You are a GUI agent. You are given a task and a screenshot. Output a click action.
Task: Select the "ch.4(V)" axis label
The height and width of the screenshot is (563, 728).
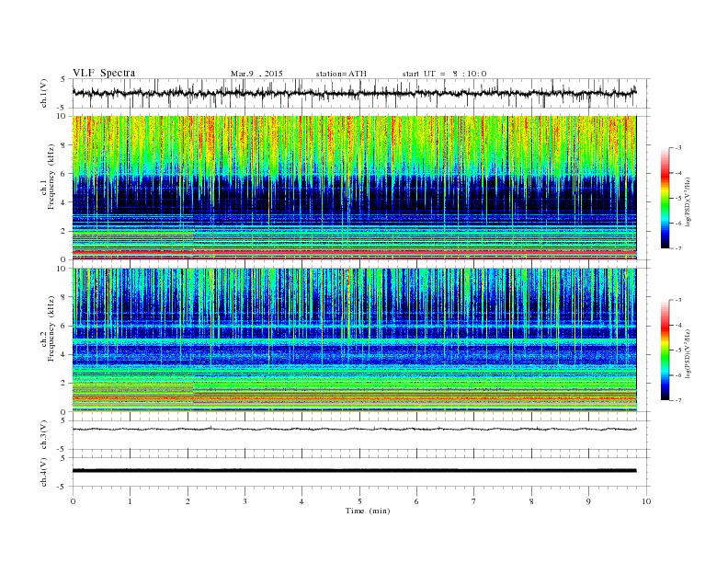click(x=44, y=472)
